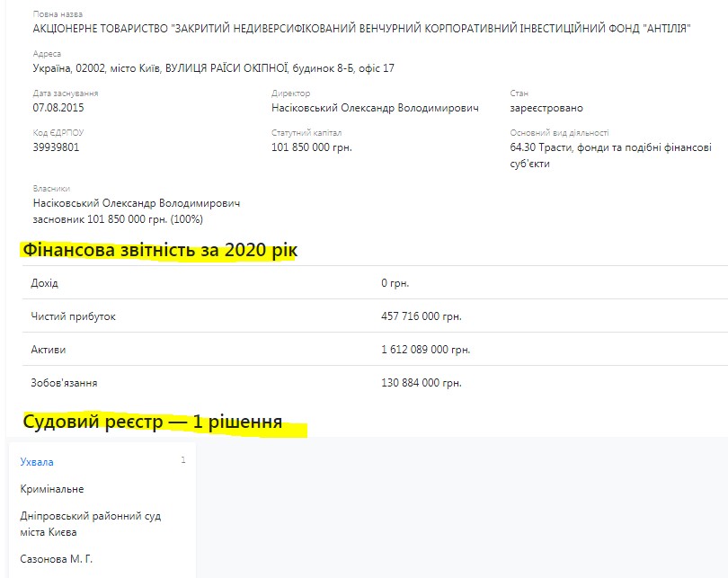Select the full company name text

click(361, 30)
